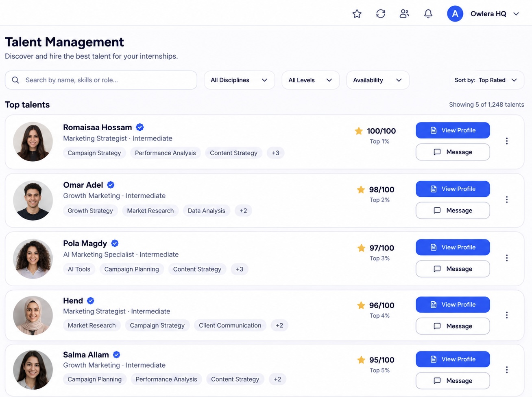Click verified badge next to Hend

click(x=91, y=301)
